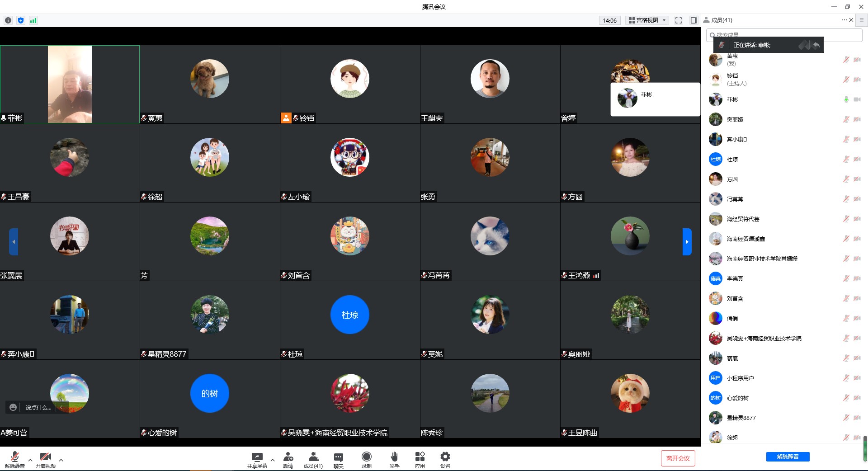This screenshot has width=868, height=471.
Task: Raise hand using the 举手 icon
Action: click(394, 459)
